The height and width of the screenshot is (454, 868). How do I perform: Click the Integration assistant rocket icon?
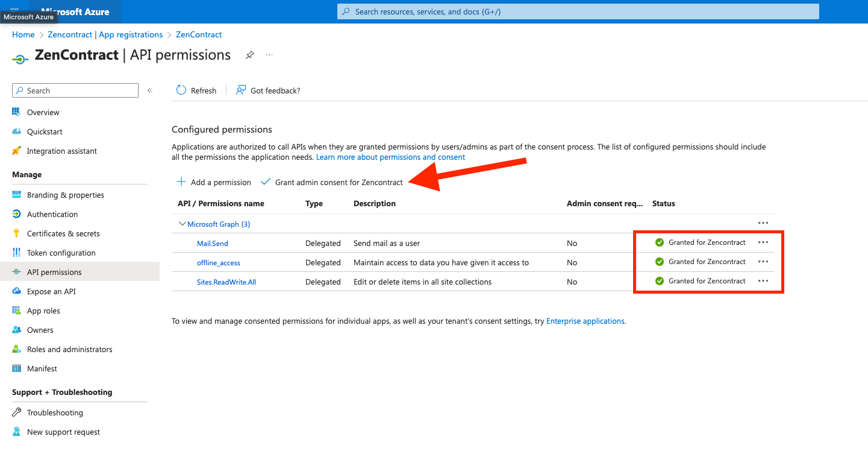tap(16, 151)
